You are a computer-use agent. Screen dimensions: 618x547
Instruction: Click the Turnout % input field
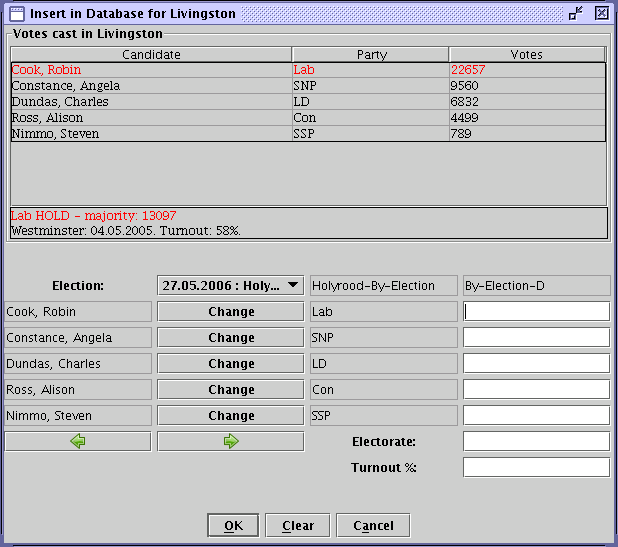click(536, 467)
